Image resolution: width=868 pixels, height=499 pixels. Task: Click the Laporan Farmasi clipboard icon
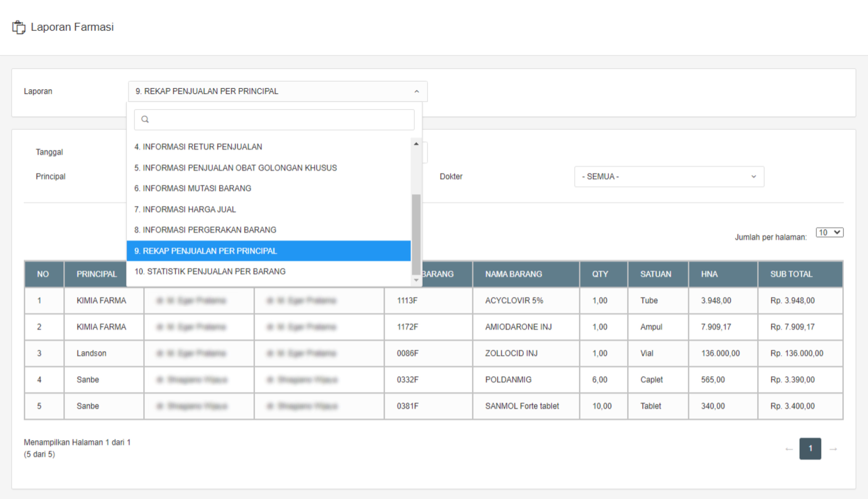coord(19,27)
